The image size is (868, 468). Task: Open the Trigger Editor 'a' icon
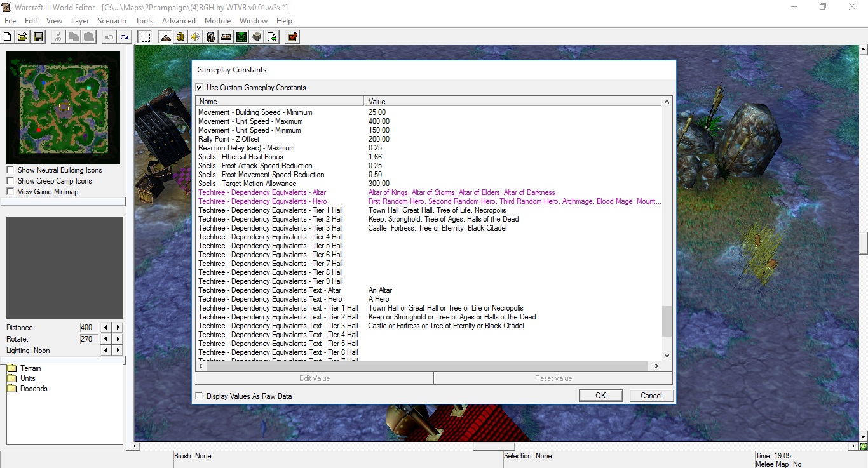click(x=180, y=37)
